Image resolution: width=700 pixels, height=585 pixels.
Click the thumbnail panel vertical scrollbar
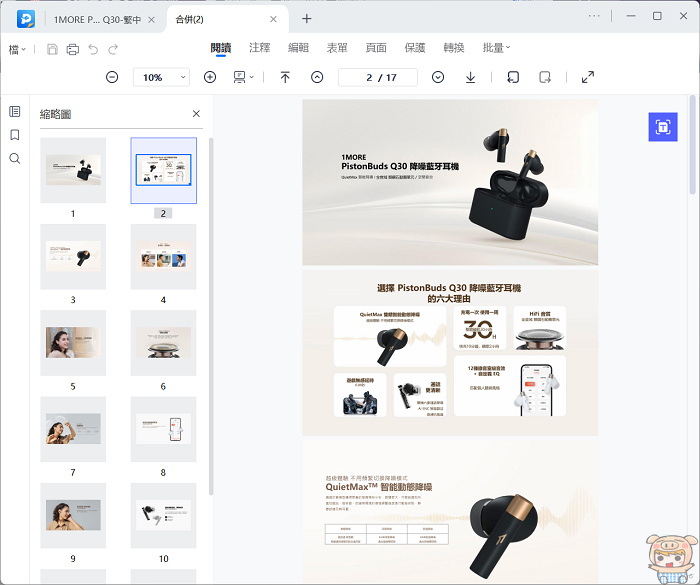(x=211, y=316)
